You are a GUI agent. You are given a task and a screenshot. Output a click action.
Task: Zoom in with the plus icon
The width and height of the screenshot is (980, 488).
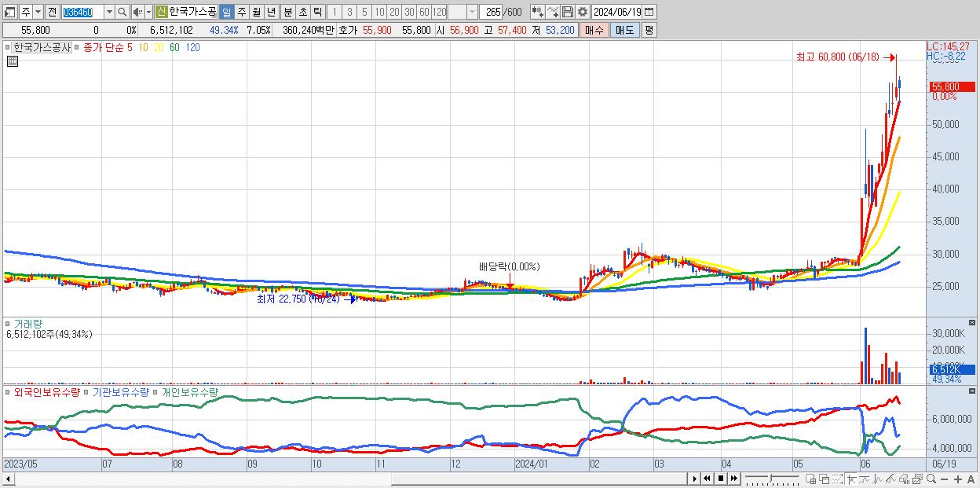[x=957, y=479]
